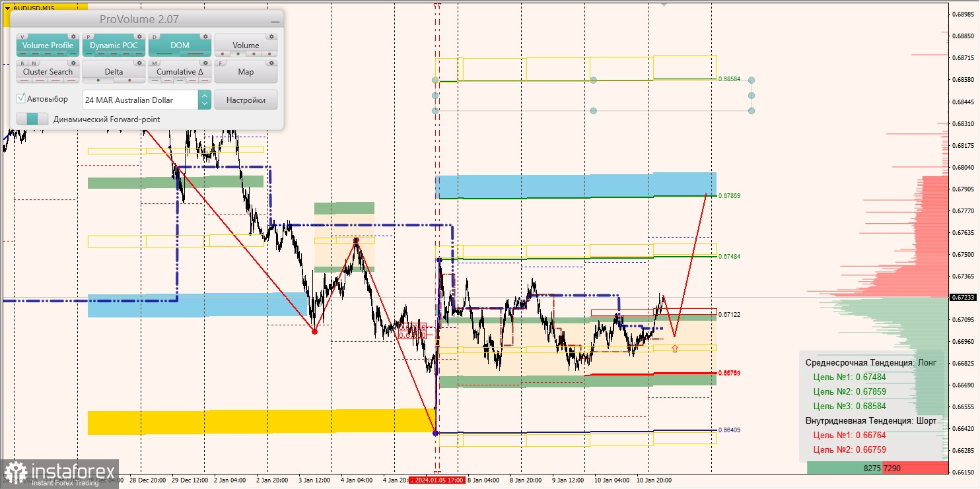Click the red swing dot at 4 Jan high
Screen dimensions: 980x489
click(x=356, y=240)
